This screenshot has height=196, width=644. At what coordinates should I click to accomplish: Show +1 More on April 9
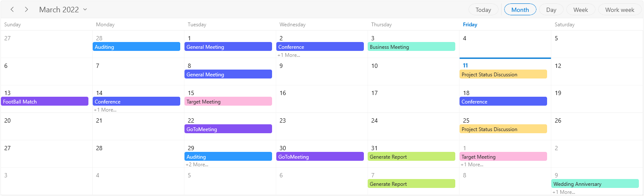click(x=564, y=192)
